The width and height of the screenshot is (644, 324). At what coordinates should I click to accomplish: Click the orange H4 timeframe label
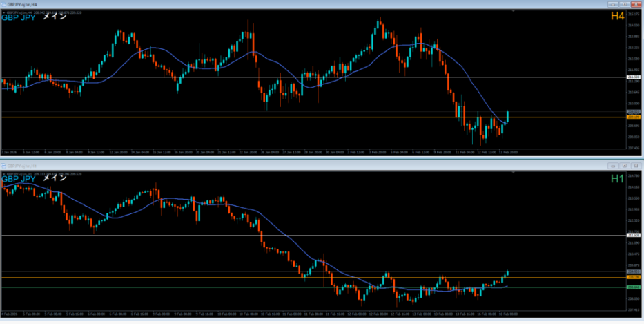616,16
